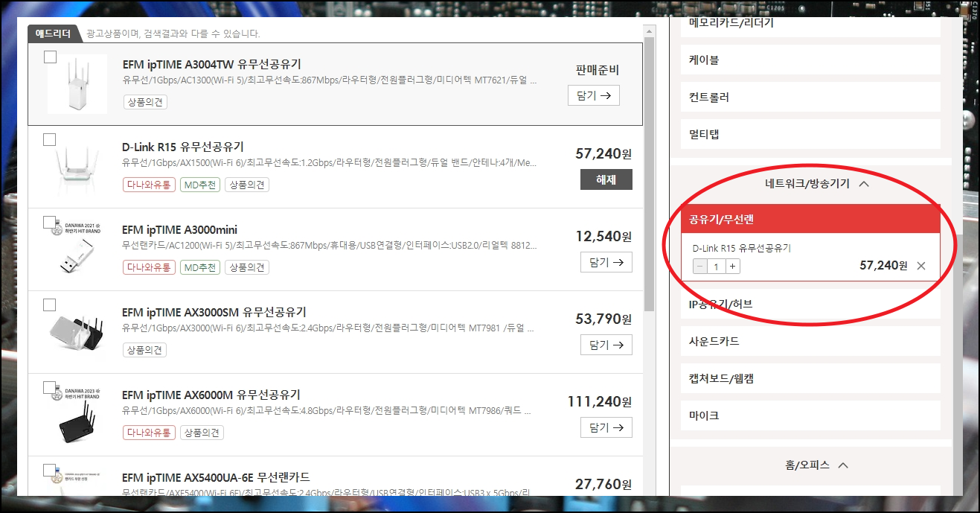Click ipTIME A3000mini price 12,540원
The image size is (980, 513).
[603, 236]
